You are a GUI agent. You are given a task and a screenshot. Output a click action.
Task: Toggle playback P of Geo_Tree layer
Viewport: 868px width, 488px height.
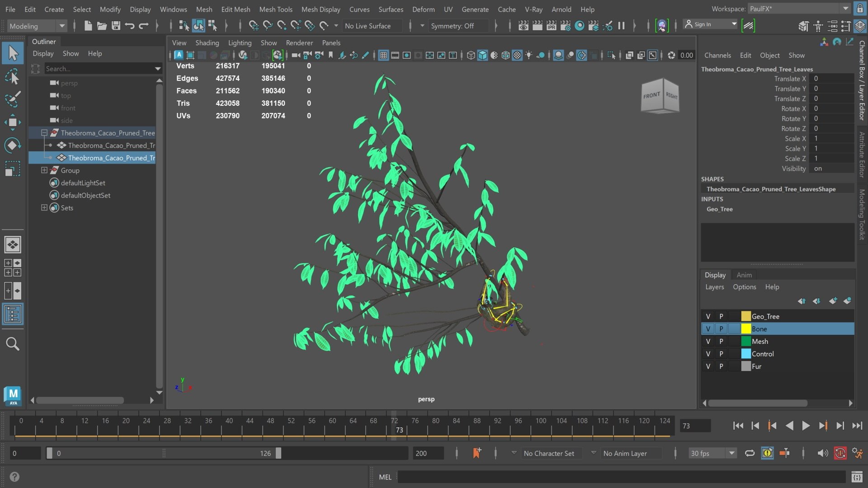pyautogui.click(x=721, y=316)
